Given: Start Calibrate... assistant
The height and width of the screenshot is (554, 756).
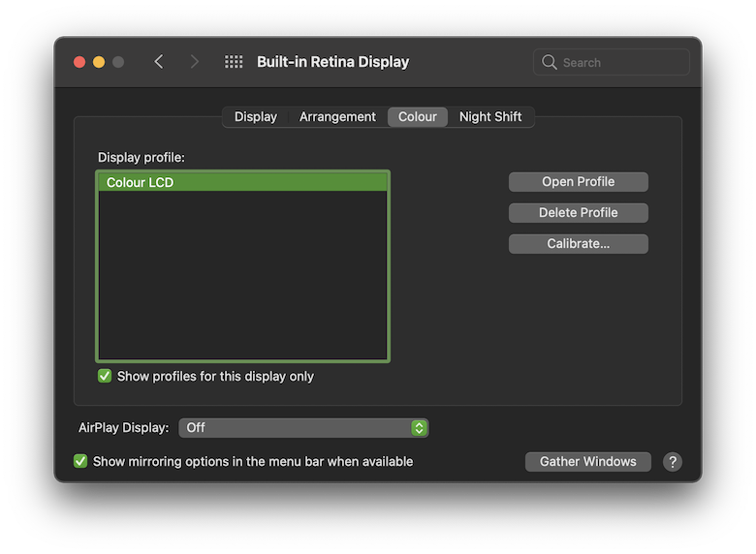Looking at the screenshot, I should point(578,244).
